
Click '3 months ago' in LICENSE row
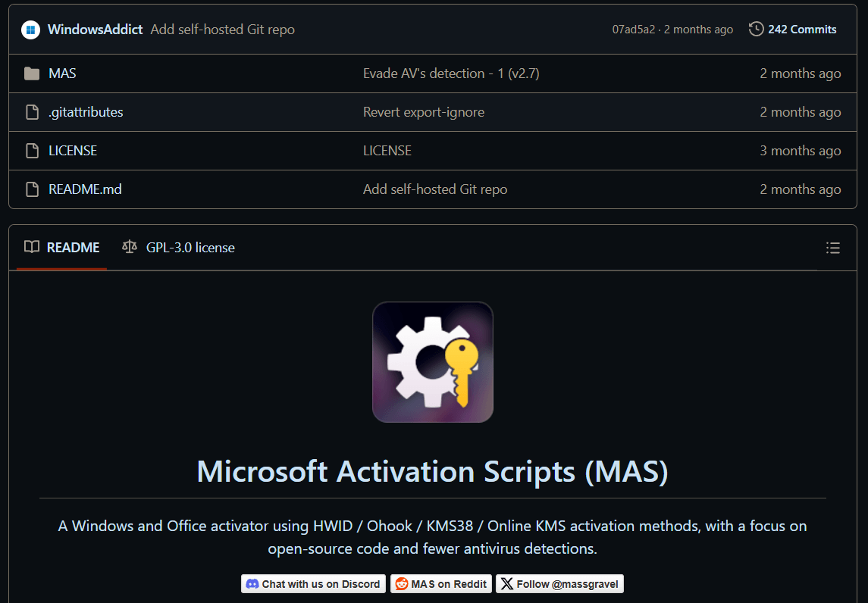[800, 151]
